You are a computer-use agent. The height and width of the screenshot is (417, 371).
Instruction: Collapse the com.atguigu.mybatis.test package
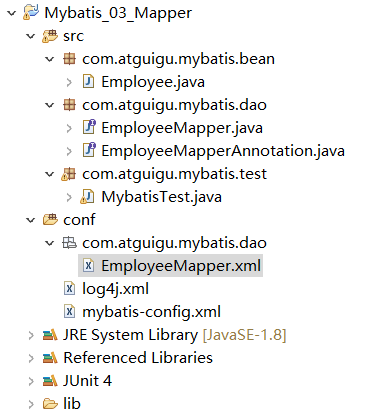[50, 174]
